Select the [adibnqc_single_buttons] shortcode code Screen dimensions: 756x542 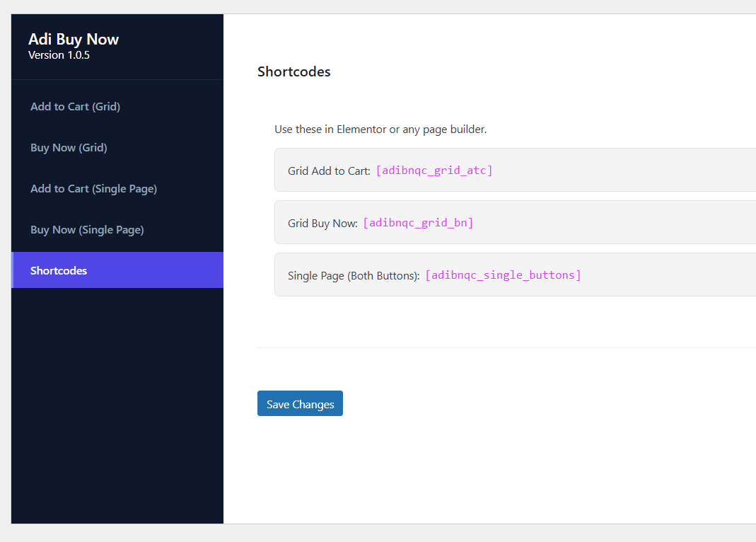[503, 275]
